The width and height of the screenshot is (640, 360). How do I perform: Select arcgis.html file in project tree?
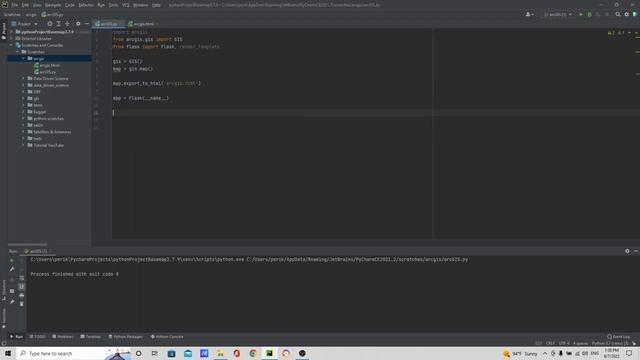pos(47,65)
